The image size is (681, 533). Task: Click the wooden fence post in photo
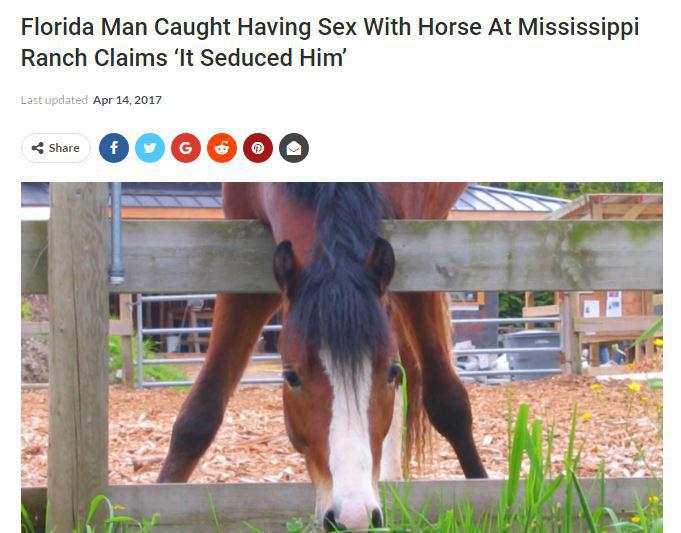[78, 356]
